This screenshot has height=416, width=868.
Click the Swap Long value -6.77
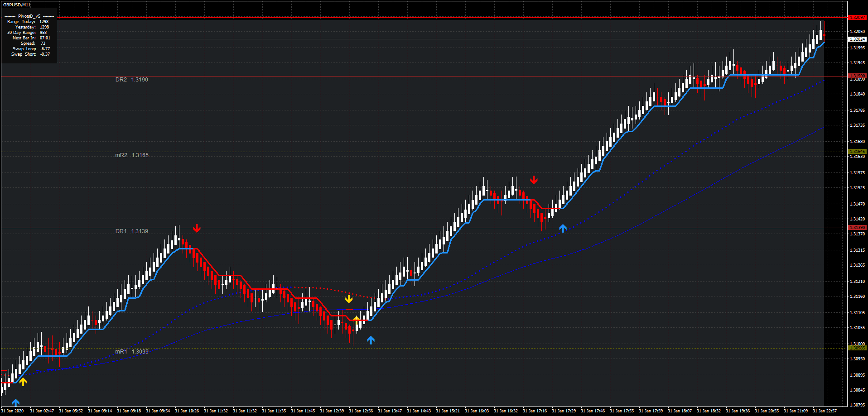pos(45,49)
